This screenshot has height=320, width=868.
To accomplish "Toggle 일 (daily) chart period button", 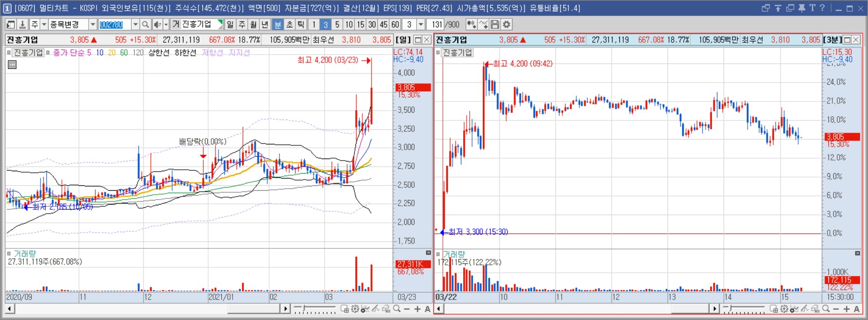I will (230, 24).
